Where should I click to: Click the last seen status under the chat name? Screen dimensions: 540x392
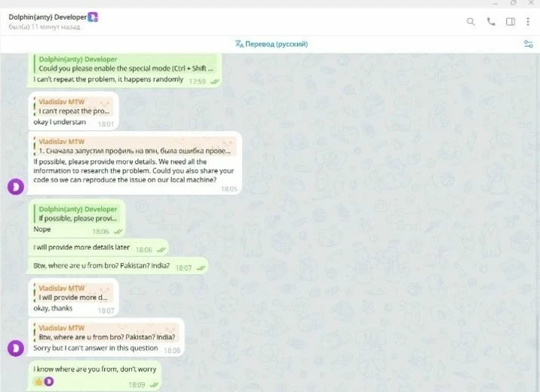[44, 27]
